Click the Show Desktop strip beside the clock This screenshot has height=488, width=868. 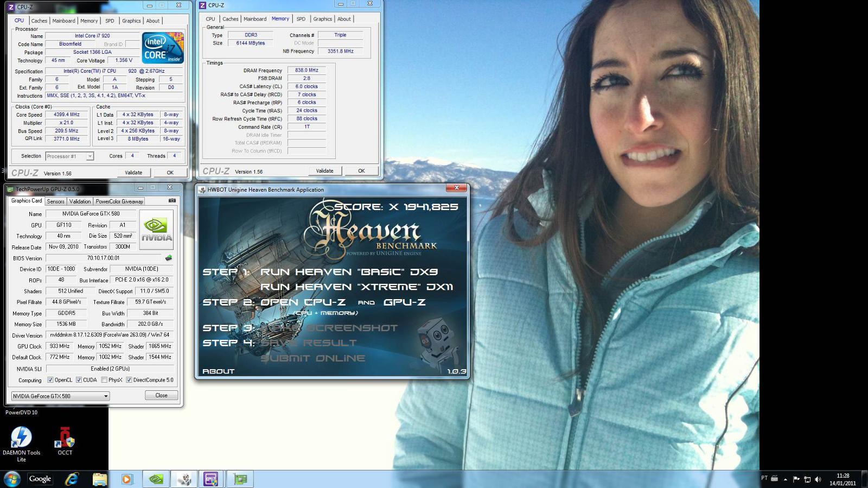coord(864,479)
